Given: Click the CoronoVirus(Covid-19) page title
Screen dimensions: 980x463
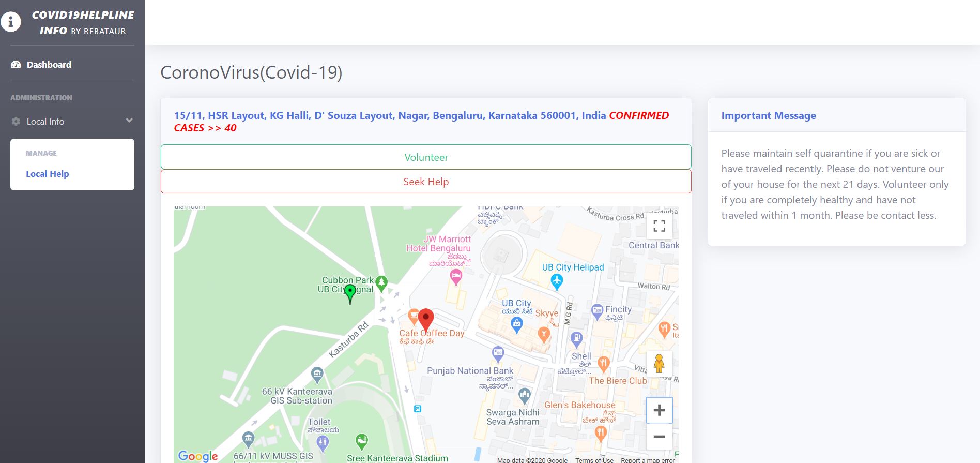Looking at the screenshot, I should pos(251,72).
